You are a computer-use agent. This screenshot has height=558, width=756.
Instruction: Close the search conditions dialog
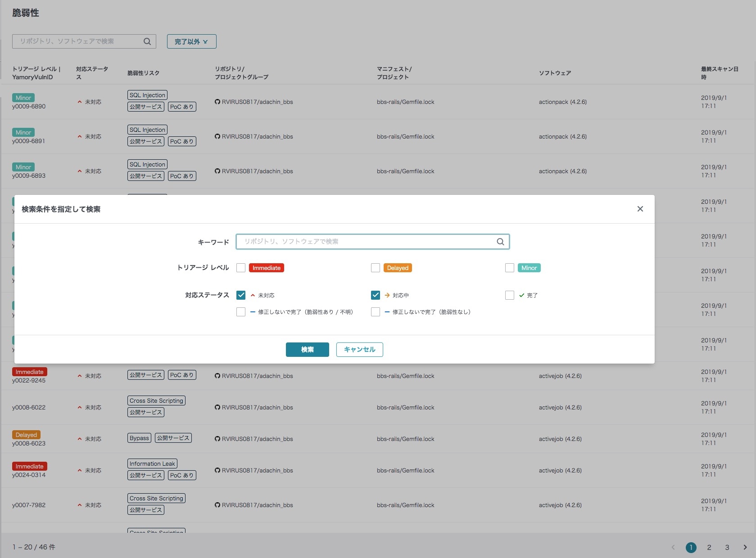tap(640, 209)
